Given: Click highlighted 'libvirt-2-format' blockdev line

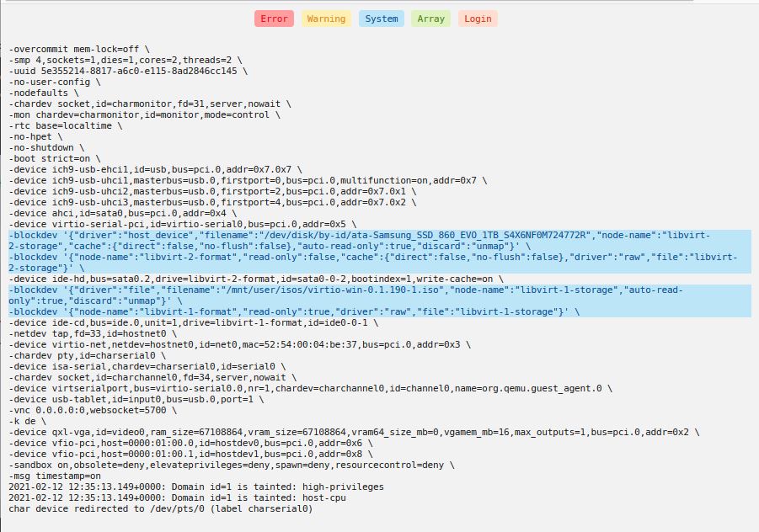Looking at the screenshot, I should point(380,263).
